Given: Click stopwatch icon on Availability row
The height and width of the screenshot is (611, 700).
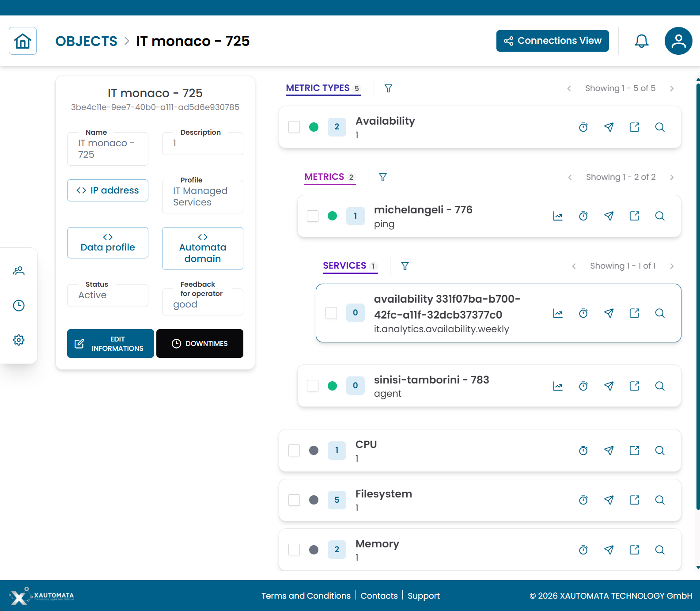Looking at the screenshot, I should 583,127.
